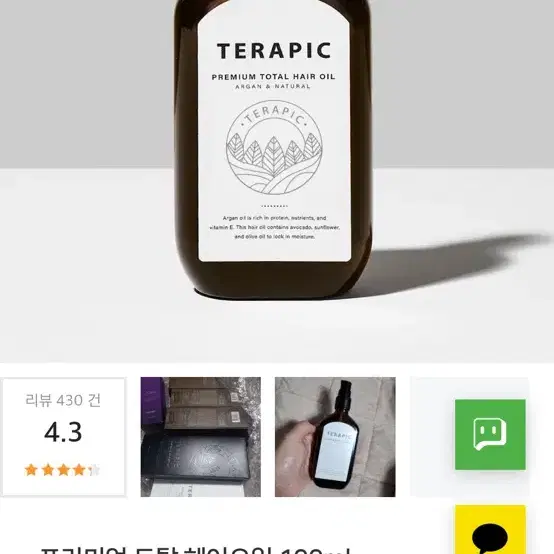This screenshot has width=554, height=554.
Task: Click the circular TERAPIC leaf logo
Action: 274,148
